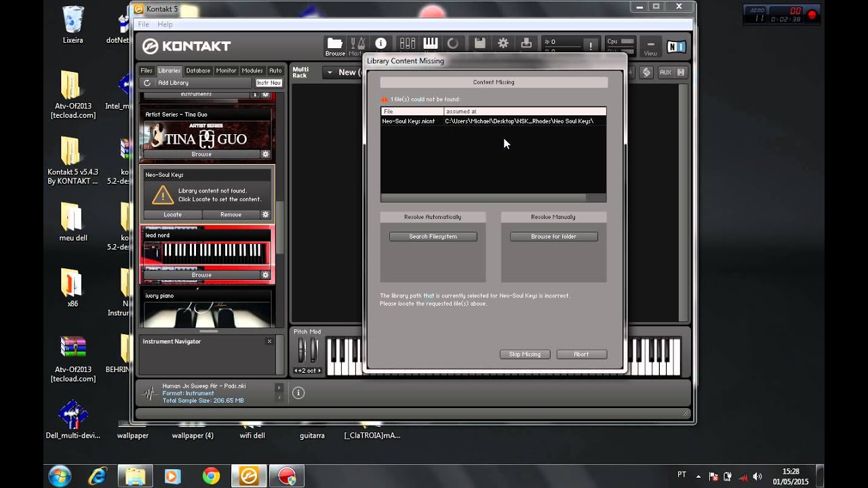The height and width of the screenshot is (488, 868).
Task: Click the Pitch wheel slider
Action: coord(303,351)
